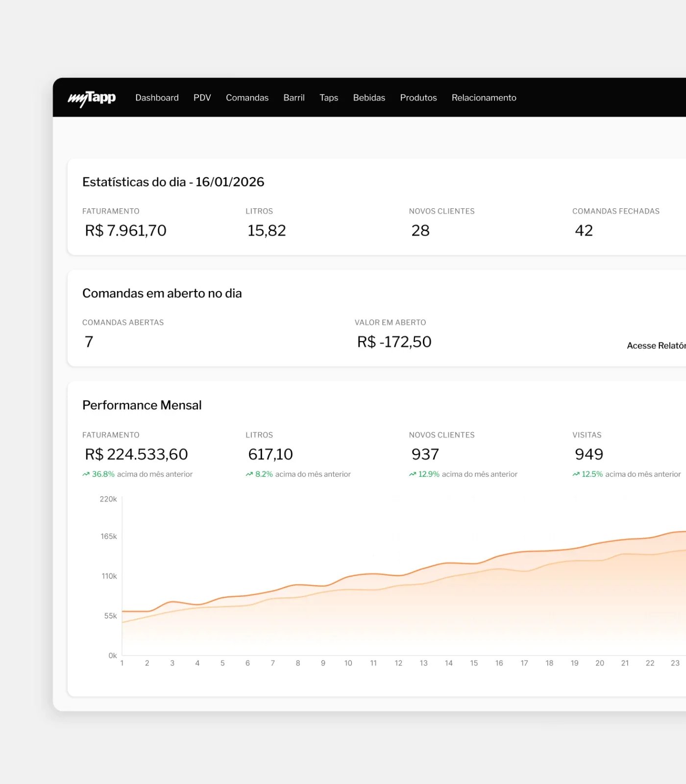
Task: Navigate to Bebidas
Action: tap(369, 98)
